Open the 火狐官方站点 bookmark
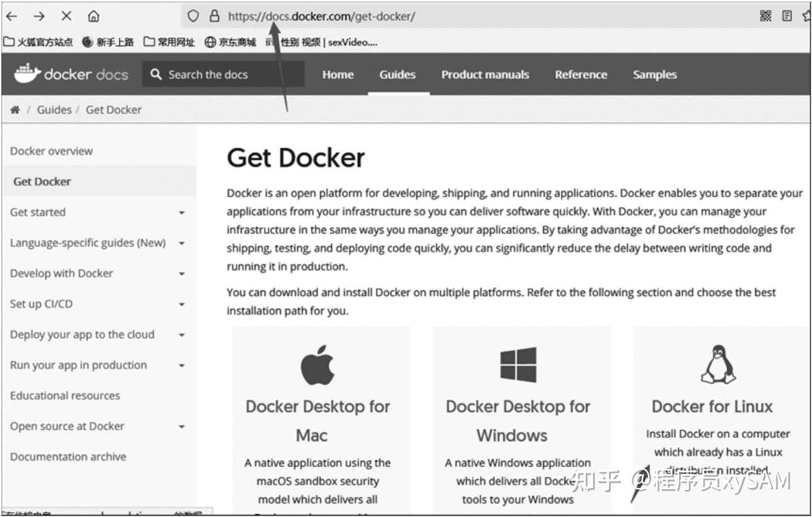 click(x=38, y=42)
